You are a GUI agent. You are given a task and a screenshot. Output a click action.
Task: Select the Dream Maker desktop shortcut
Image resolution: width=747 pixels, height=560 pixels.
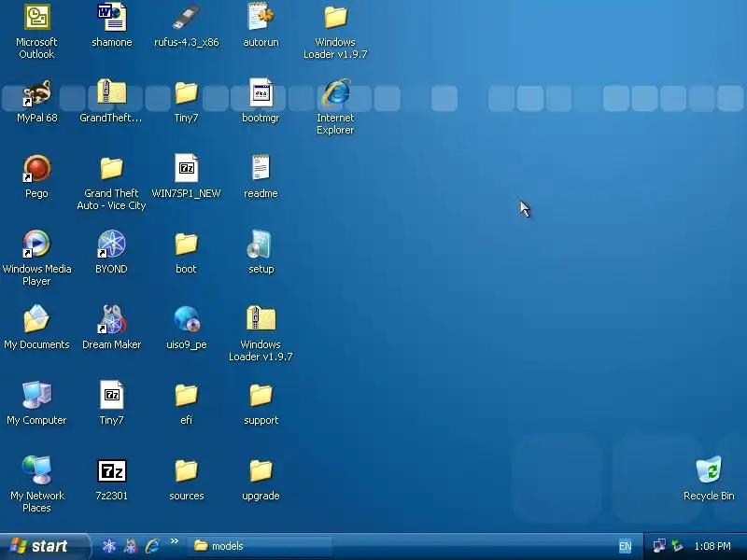[x=111, y=319]
